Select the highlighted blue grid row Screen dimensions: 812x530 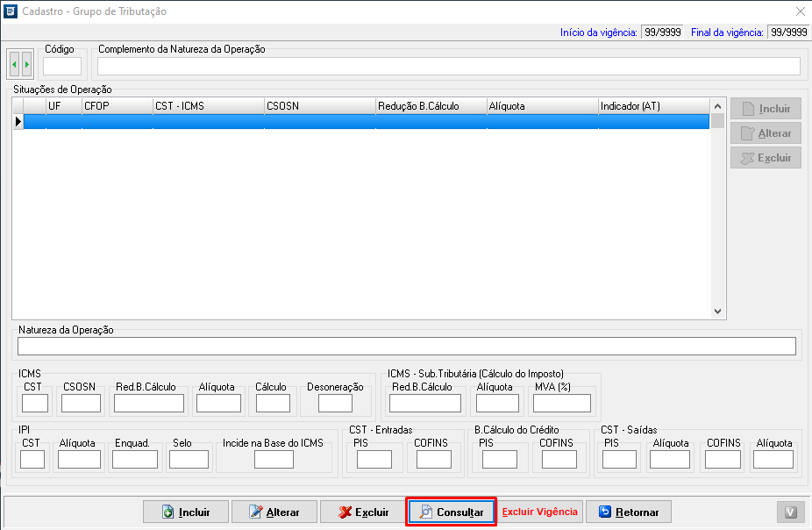point(365,122)
